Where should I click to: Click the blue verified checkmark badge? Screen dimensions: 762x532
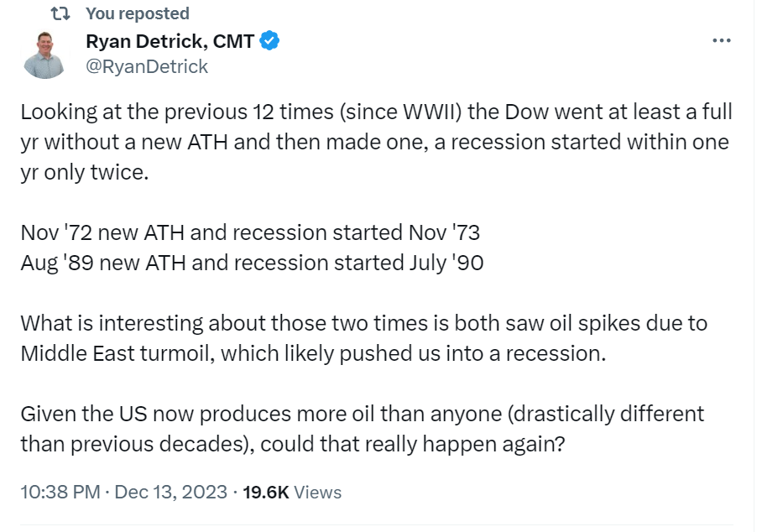(269, 41)
